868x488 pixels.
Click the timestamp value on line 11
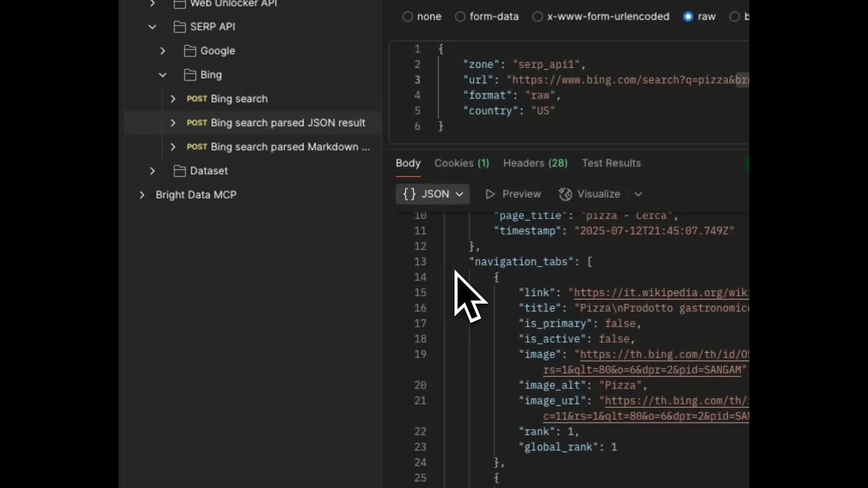tap(654, 231)
